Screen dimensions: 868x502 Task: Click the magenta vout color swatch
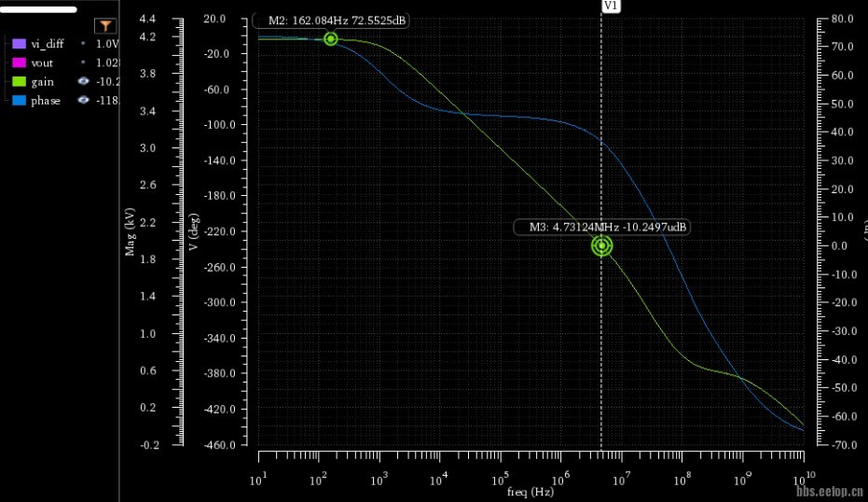pyautogui.click(x=19, y=63)
